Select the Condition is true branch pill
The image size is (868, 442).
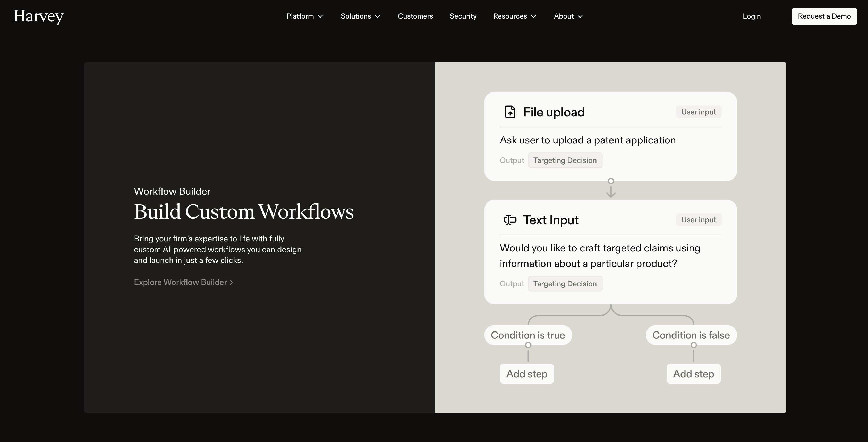(x=528, y=335)
